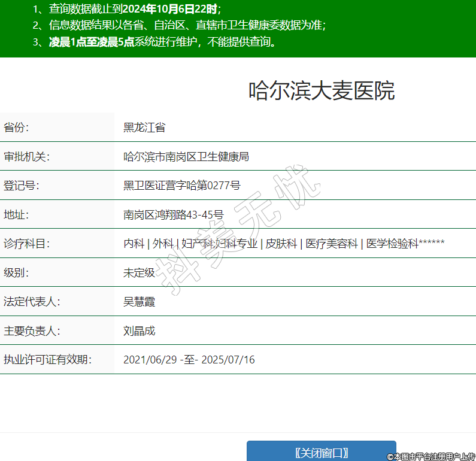
Task: Click the departments list starting with 内科
Action: point(283,244)
